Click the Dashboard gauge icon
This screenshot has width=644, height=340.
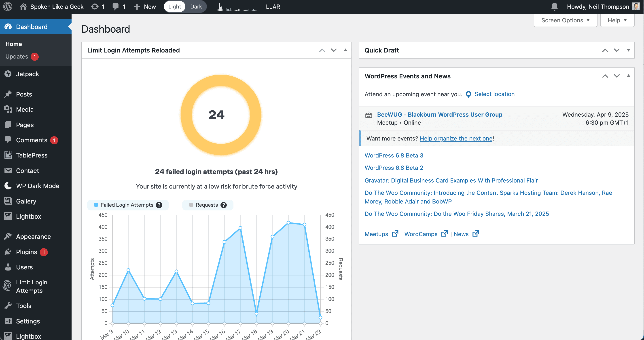[8, 27]
